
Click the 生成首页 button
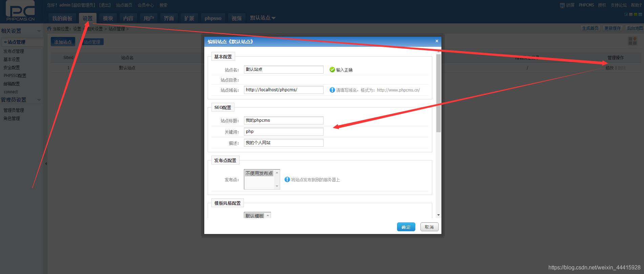point(590,28)
